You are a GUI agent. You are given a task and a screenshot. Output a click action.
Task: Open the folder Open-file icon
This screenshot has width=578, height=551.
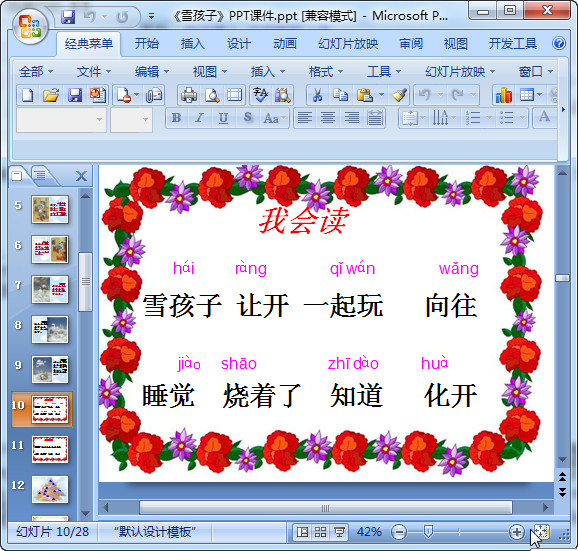pos(51,95)
